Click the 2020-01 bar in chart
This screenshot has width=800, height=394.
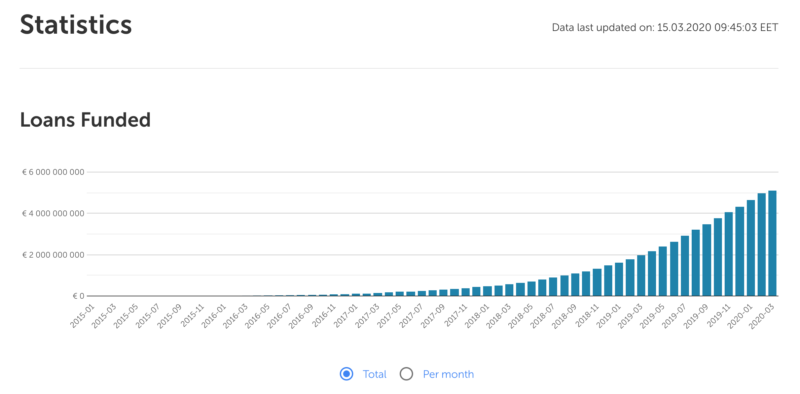click(x=751, y=248)
